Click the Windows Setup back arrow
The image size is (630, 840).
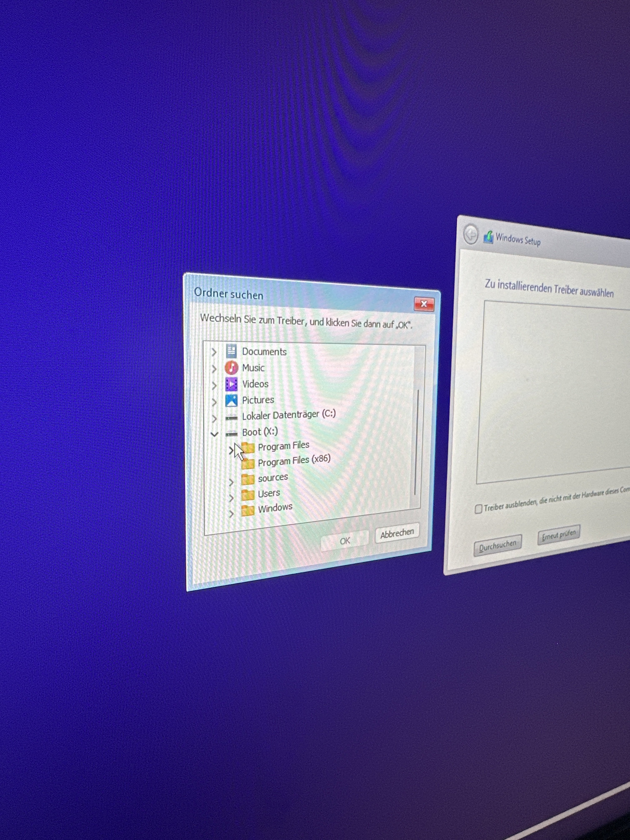pos(470,234)
